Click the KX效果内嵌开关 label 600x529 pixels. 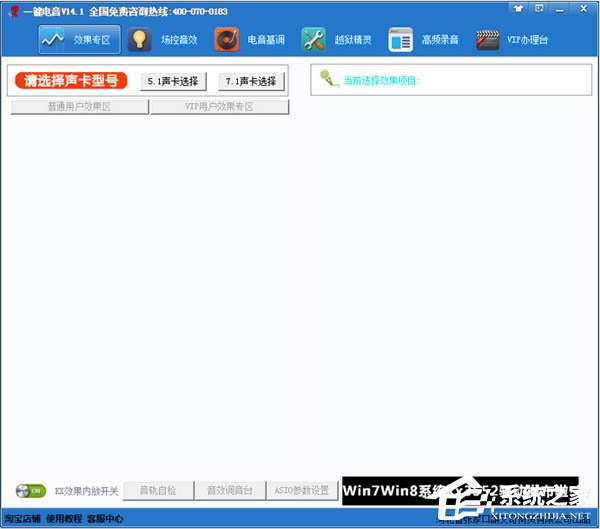pos(86,491)
